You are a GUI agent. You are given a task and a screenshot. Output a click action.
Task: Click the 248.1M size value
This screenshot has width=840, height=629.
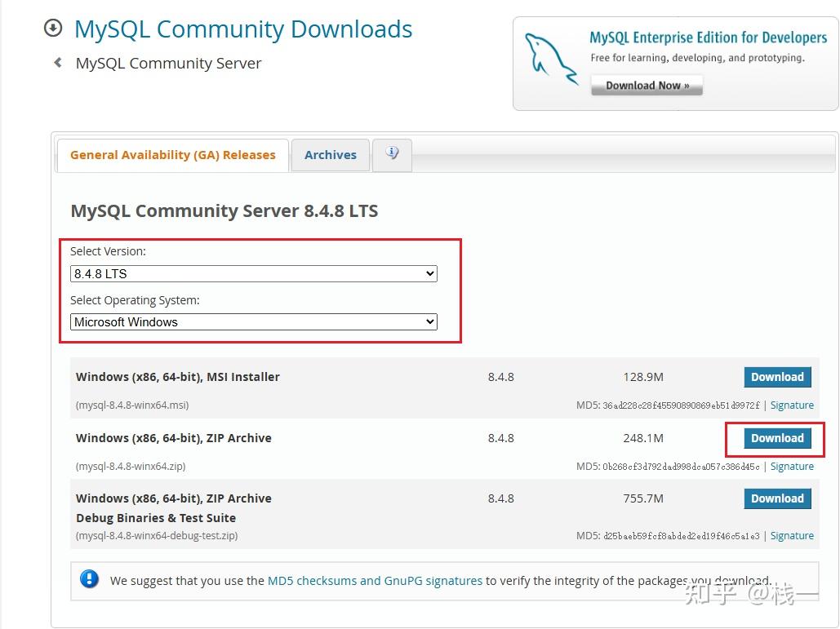point(643,438)
